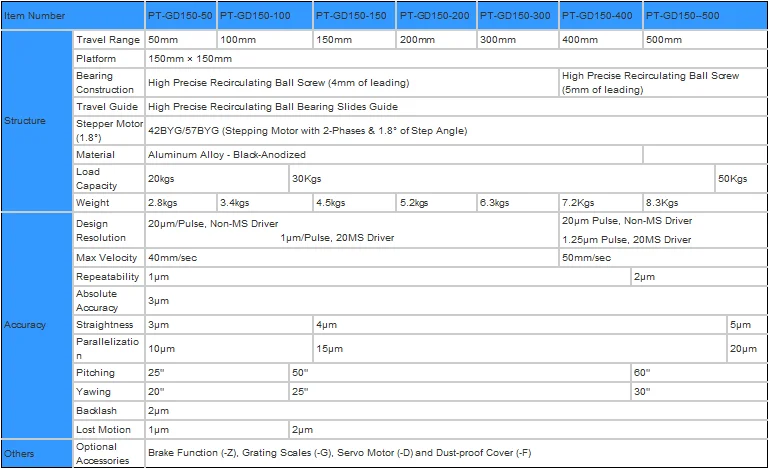Select the 50mm/sec max velocity cell
Image resolution: width=770 pixels, height=470 pixels.
coord(586,258)
